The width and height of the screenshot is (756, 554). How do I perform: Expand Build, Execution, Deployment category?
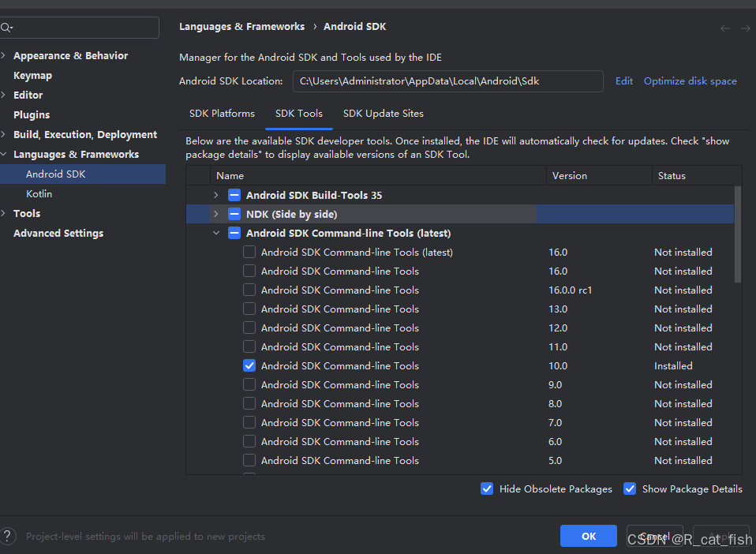pyautogui.click(x=3, y=134)
